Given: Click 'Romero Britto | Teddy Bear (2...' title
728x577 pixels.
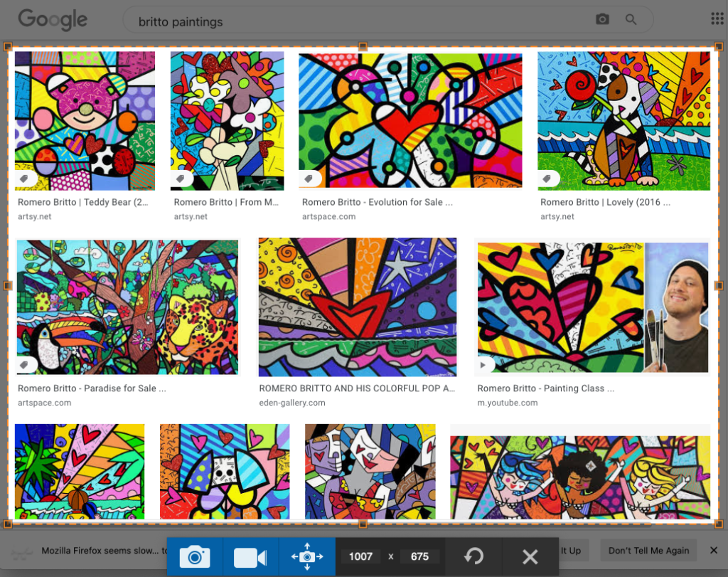Looking at the screenshot, I should (x=83, y=202).
